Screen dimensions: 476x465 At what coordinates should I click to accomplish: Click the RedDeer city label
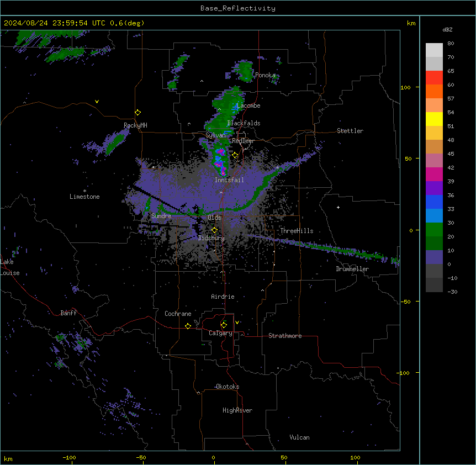(243, 141)
